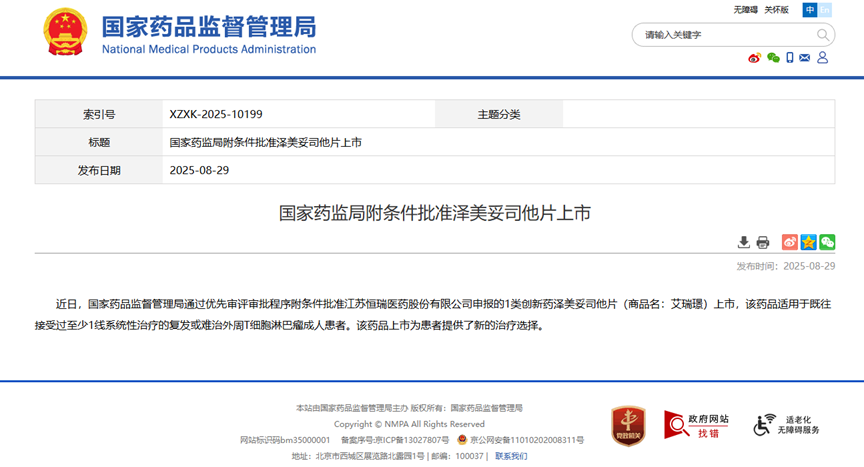Open the mobile phone icon in header
Screen dimensions: 864x467
click(x=790, y=58)
